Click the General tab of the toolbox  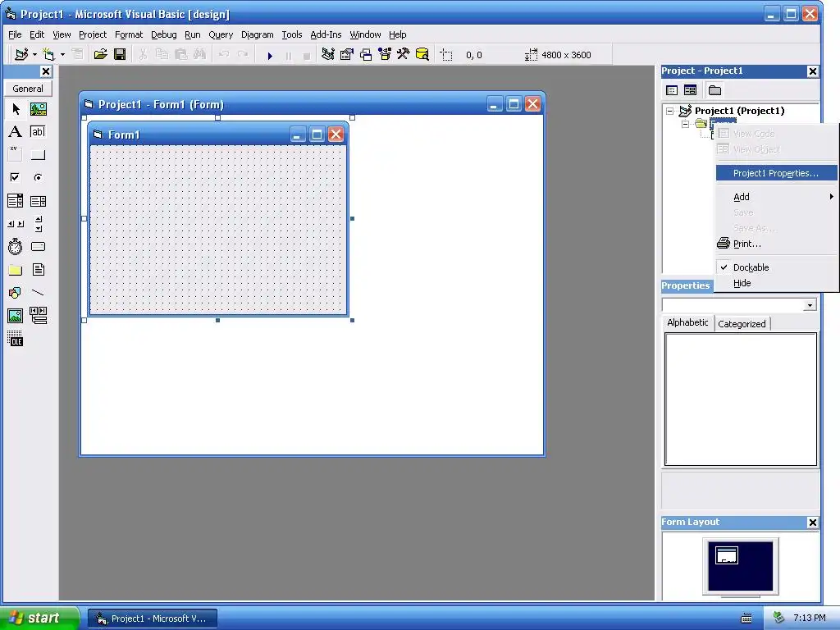(28, 89)
